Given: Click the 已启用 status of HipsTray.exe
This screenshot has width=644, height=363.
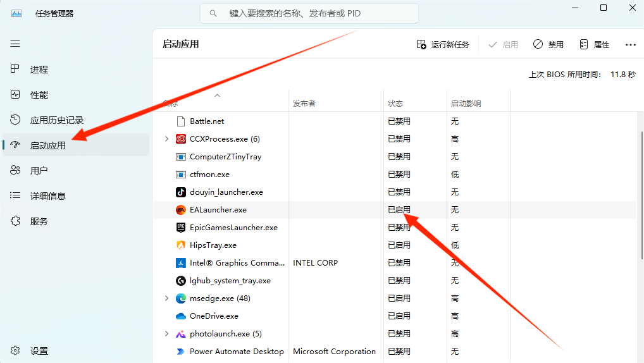Looking at the screenshot, I should pos(399,245).
